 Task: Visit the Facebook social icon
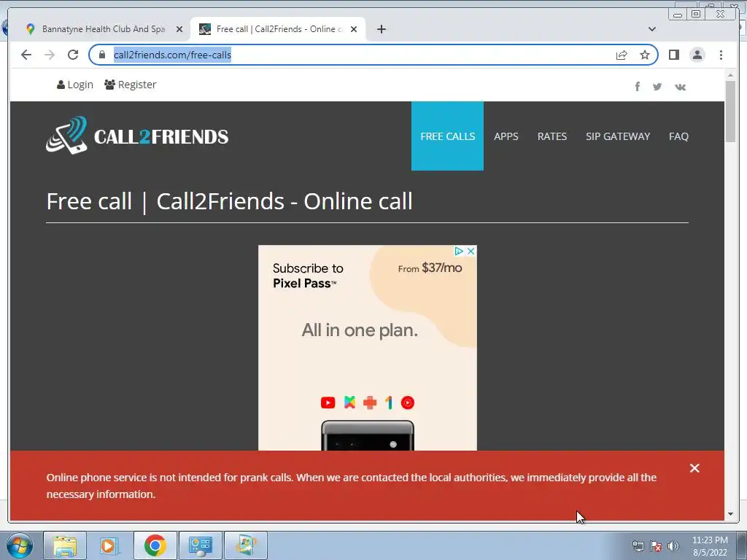tap(637, 86)
